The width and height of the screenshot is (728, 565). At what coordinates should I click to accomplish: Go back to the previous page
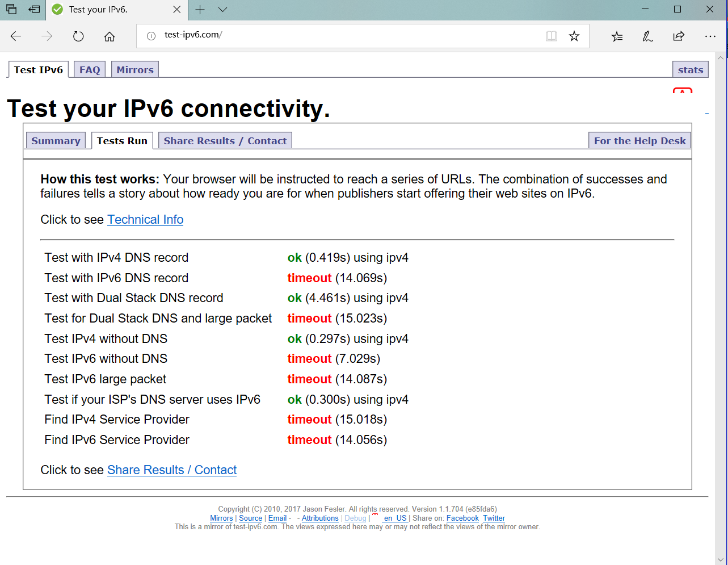16,36
